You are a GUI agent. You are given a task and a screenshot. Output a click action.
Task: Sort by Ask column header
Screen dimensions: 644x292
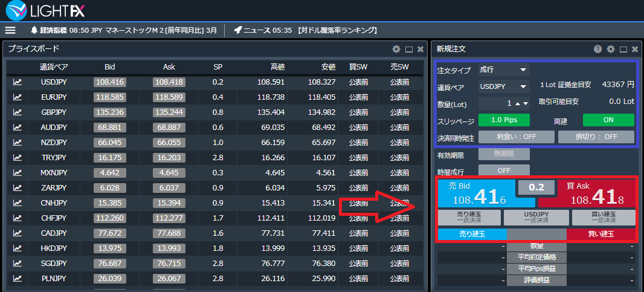click(x=169, y=67)
